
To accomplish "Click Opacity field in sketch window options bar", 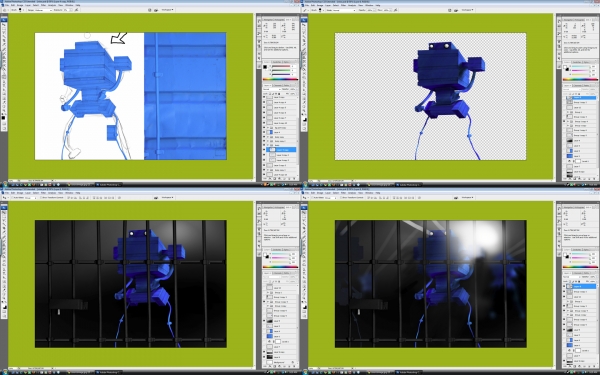I will pyautogui.click(x=66, y=10).
